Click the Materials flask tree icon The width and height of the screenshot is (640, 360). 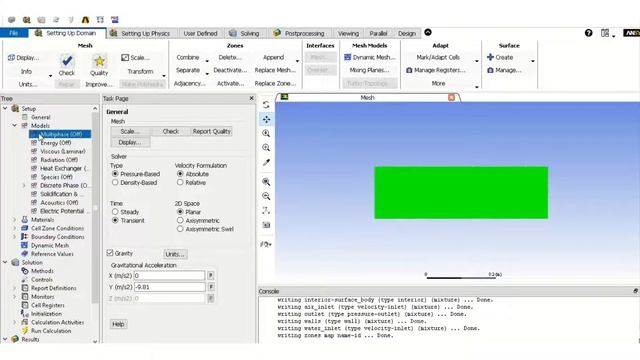coord(24,220)
